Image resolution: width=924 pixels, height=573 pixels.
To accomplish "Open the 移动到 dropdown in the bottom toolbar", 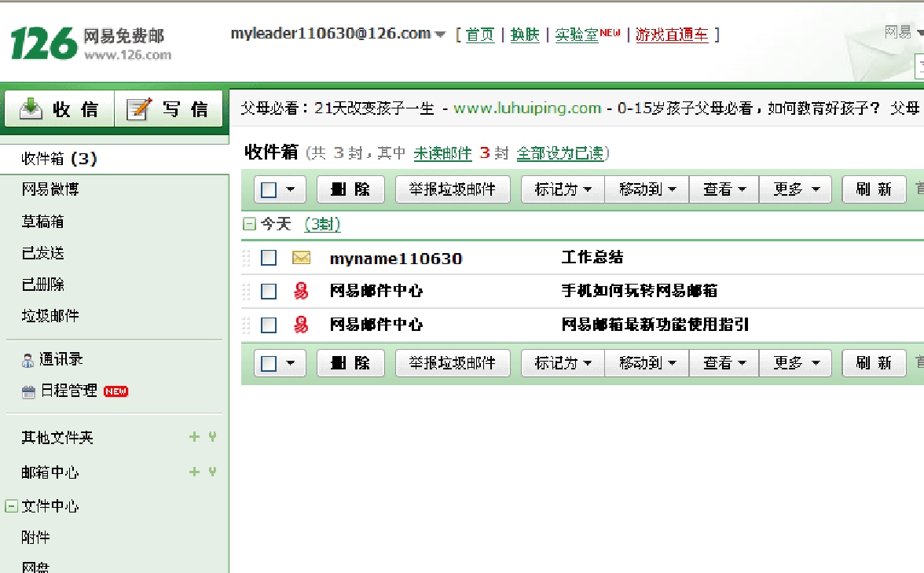I will [647, 362].
